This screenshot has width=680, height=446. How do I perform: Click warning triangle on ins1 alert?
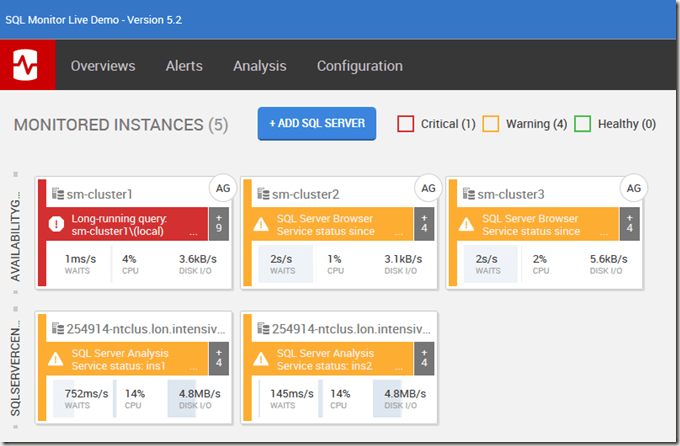56,359
